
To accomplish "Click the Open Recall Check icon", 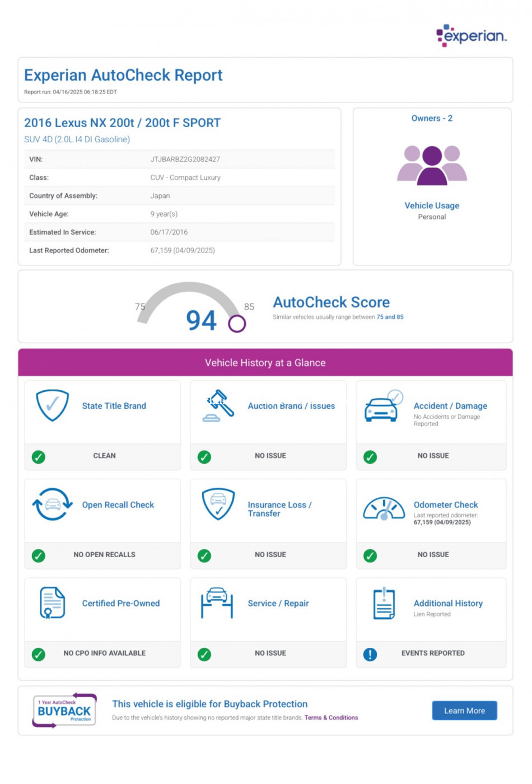I will coord(53,504).
